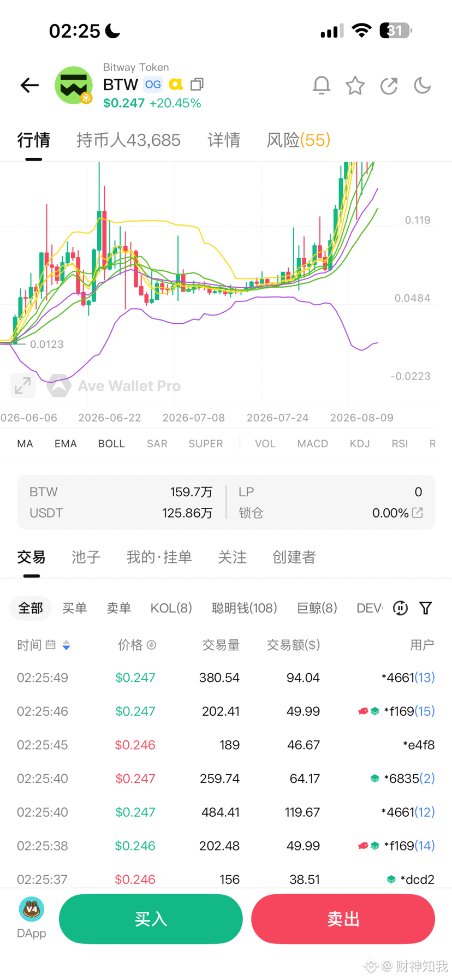Open the 详情 tab
Image resolution: width=452 pixels, height=980 pixels.
224,140
